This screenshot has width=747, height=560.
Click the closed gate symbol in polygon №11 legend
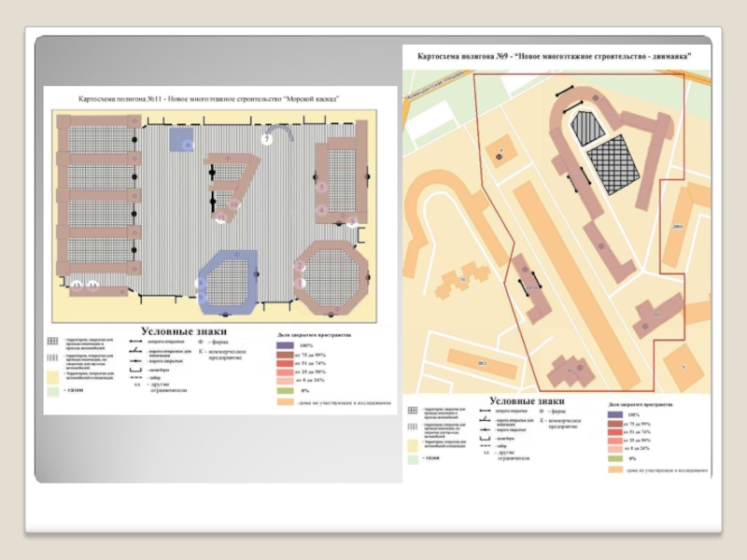coord(136,361)
